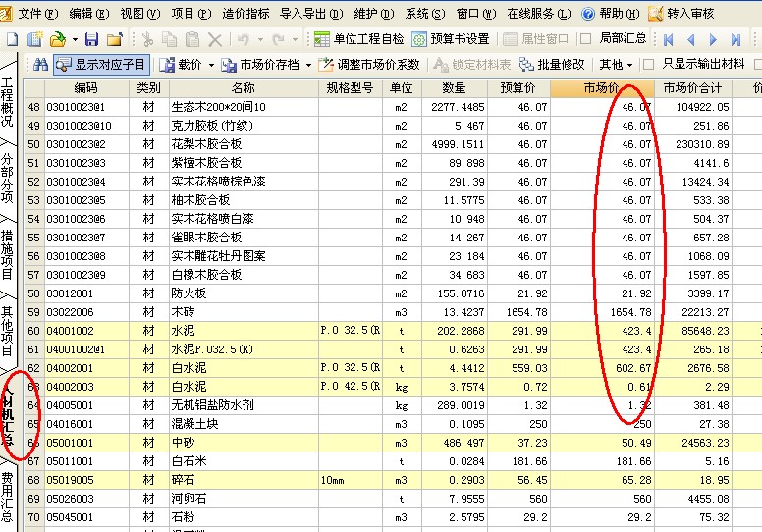Select the 中砂 market price cell 50.49
The height and width of the screenshot is (532, 762).
(x=602, y=443)
